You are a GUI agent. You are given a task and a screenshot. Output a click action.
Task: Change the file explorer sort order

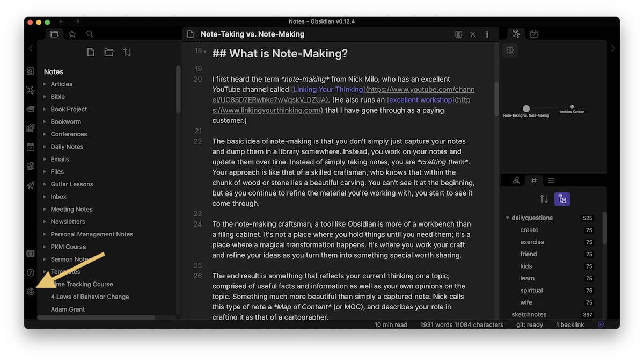(127, 52)
